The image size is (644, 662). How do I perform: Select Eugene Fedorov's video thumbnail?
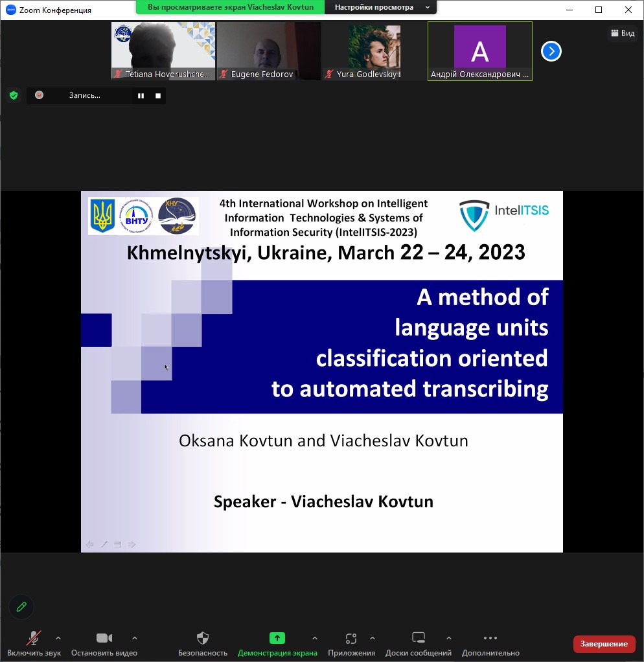coord(269,51)
